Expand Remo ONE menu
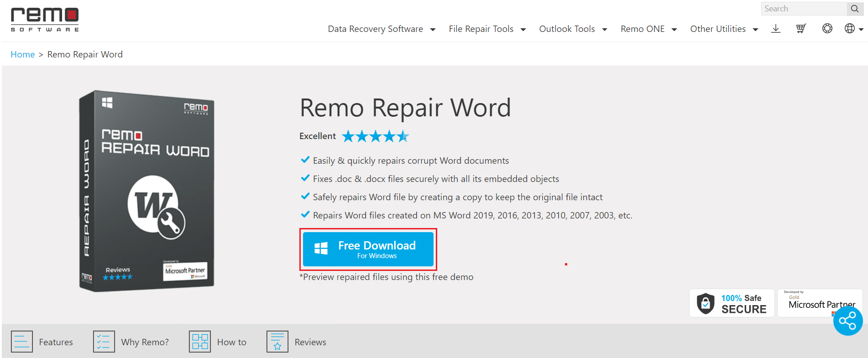 [648, 29]
